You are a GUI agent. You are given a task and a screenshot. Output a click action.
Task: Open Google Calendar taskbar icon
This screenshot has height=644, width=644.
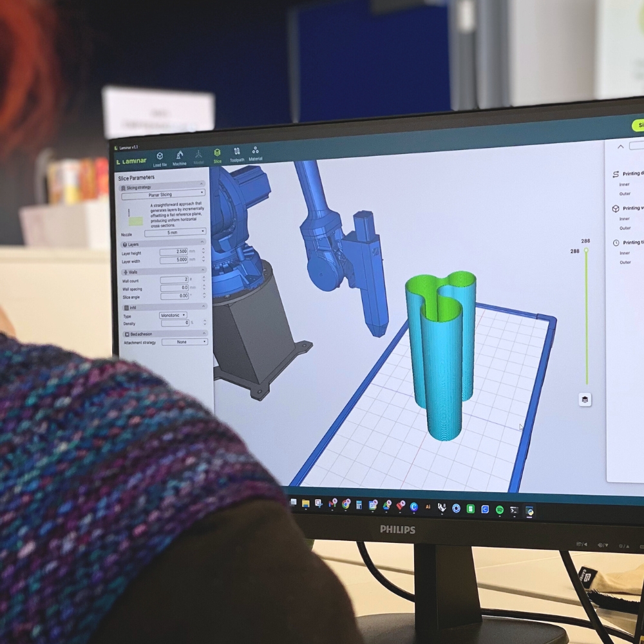click(x=373, y=505)
